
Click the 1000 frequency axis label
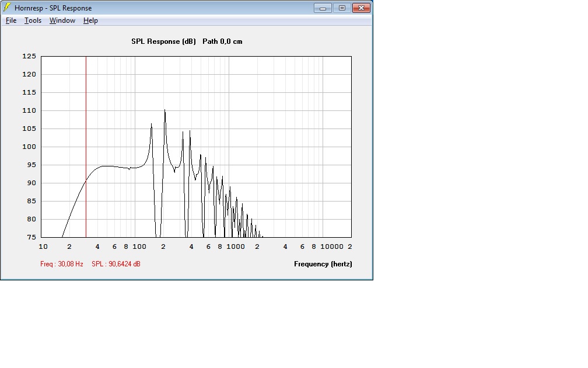(236, 247)
